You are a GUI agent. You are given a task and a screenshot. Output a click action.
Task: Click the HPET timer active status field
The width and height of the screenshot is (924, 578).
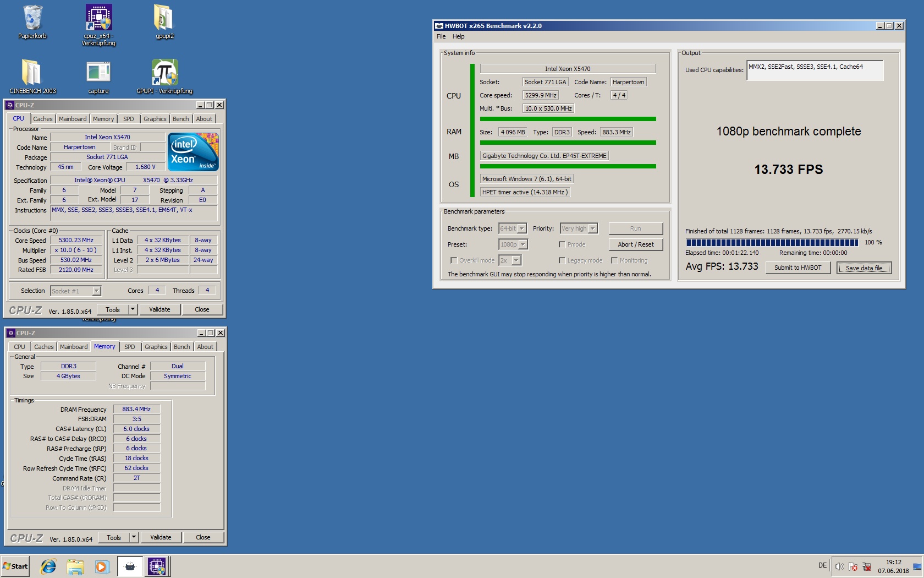click(525, 192)
